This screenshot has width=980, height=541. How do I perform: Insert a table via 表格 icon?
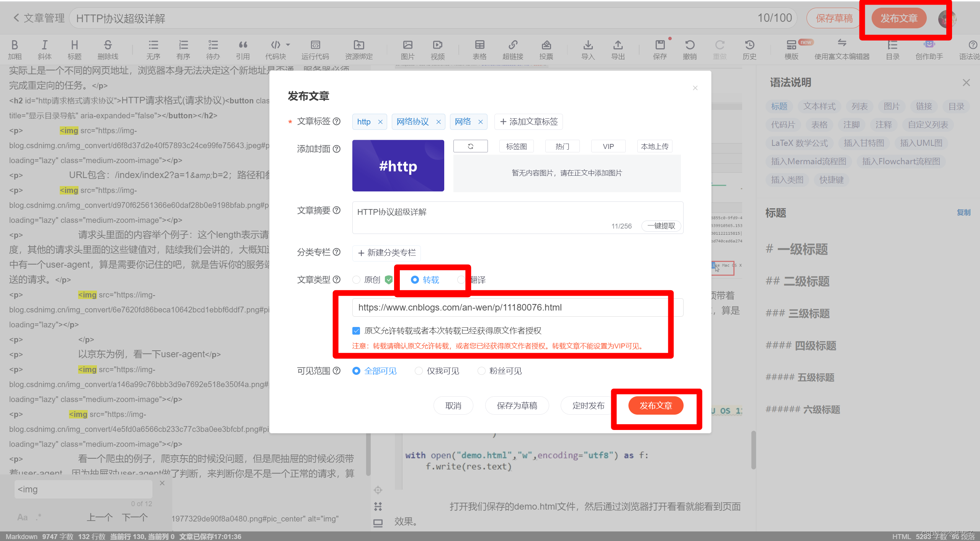coord(479,45)
